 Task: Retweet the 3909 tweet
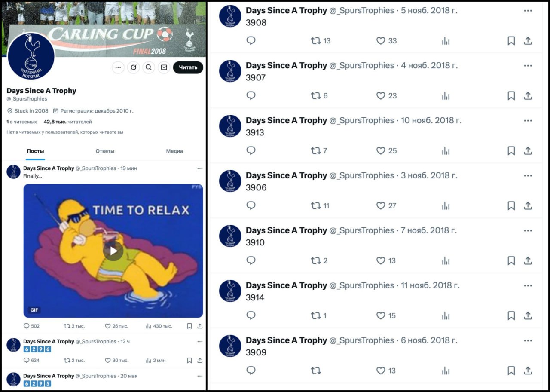pyautogui.click(x=316, y=371)
